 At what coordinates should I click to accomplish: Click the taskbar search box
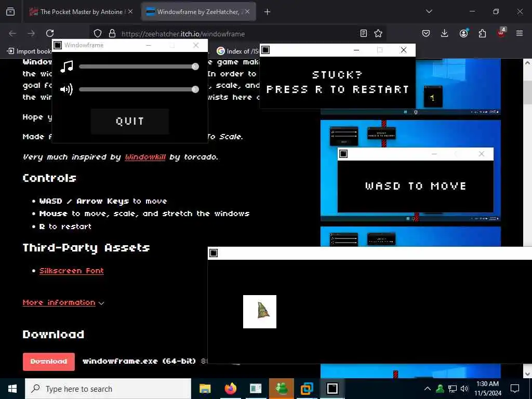tap(108, 389)
